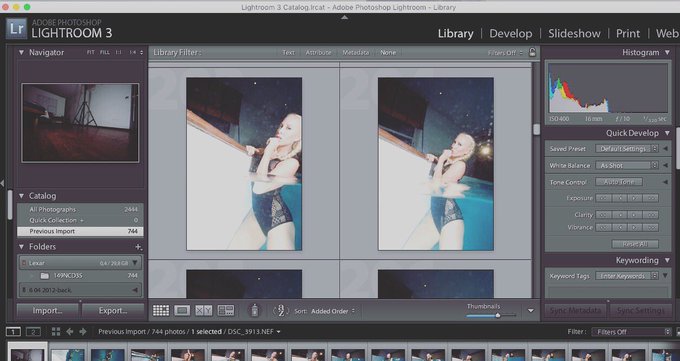The height and width of the screenshot is (361, 680).
Task: Click Reset All in Quick Develop
Action: pos(635,244)
